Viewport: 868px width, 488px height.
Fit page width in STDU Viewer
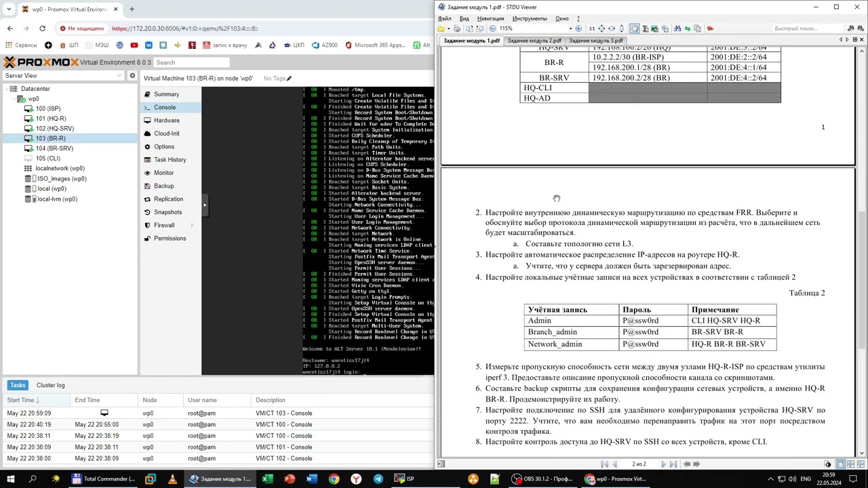tap(612, 28)
